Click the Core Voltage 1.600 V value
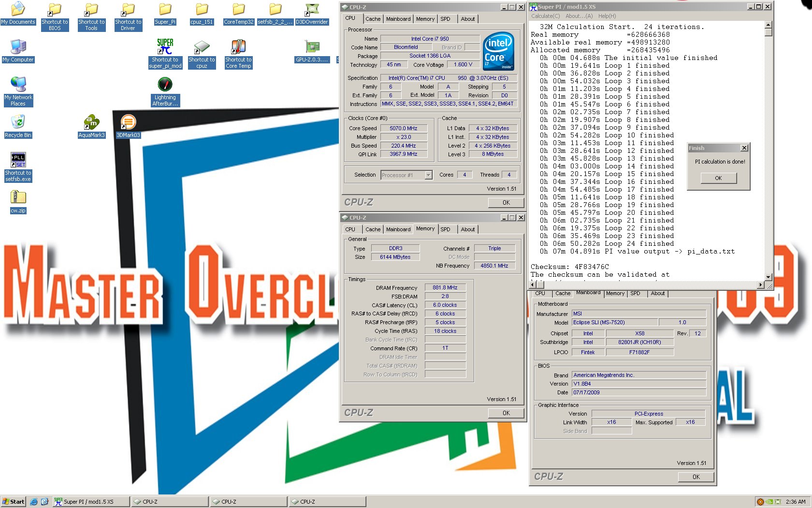Image resolution: width=812 pixels, height=508 pixels. [463, 64]
